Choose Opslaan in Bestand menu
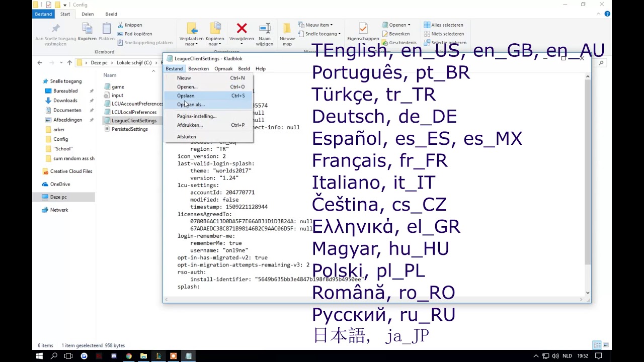 pyautogui.click(x=209, y=96)
